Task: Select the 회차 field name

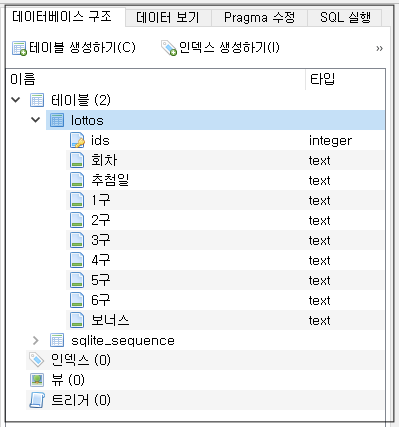Action: pyautogui.click(x=104, y=160)
